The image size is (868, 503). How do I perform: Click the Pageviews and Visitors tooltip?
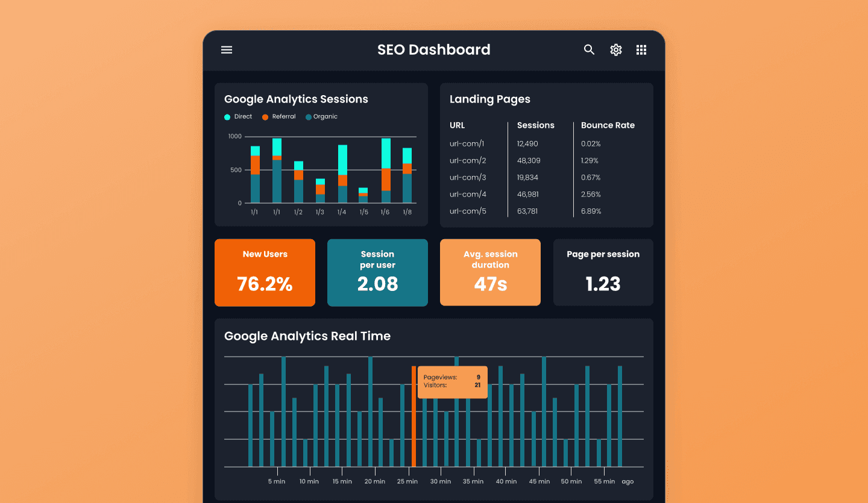pyautogui.click(x=452, y=382)
